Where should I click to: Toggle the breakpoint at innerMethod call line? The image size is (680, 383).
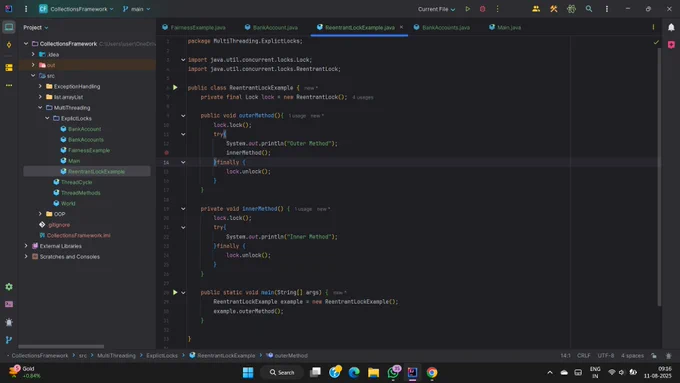[x=167, y=153]
